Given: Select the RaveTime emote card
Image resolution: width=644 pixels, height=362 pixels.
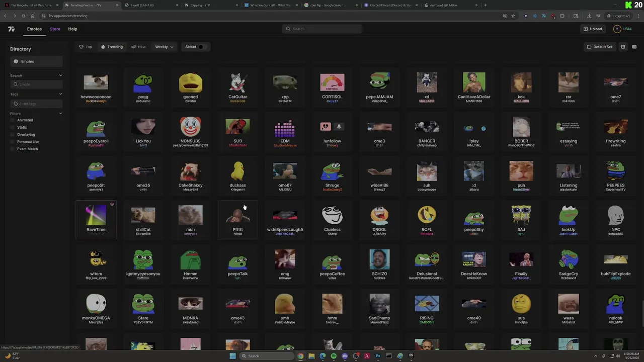Looking at the screenshot, I should click(x=96, y=220).
